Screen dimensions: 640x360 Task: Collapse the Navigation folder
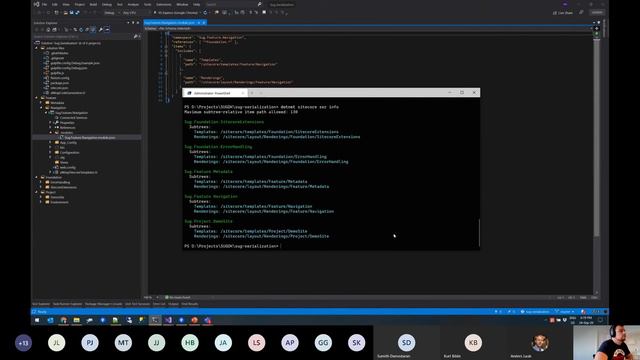point(41,108)
